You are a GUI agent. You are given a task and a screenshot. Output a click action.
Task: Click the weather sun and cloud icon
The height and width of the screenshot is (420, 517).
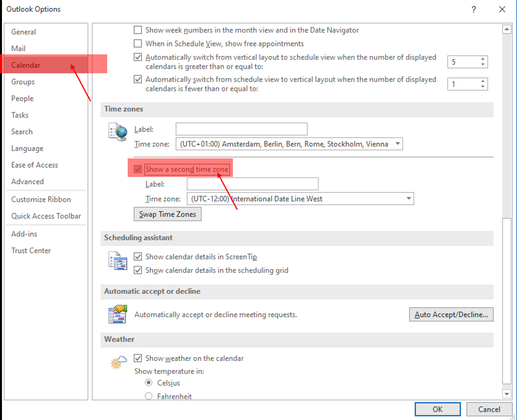pos(119,362)
